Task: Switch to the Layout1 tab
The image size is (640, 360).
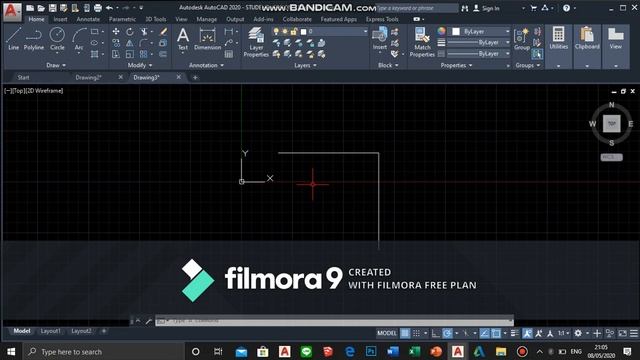Action: (50, 331)
